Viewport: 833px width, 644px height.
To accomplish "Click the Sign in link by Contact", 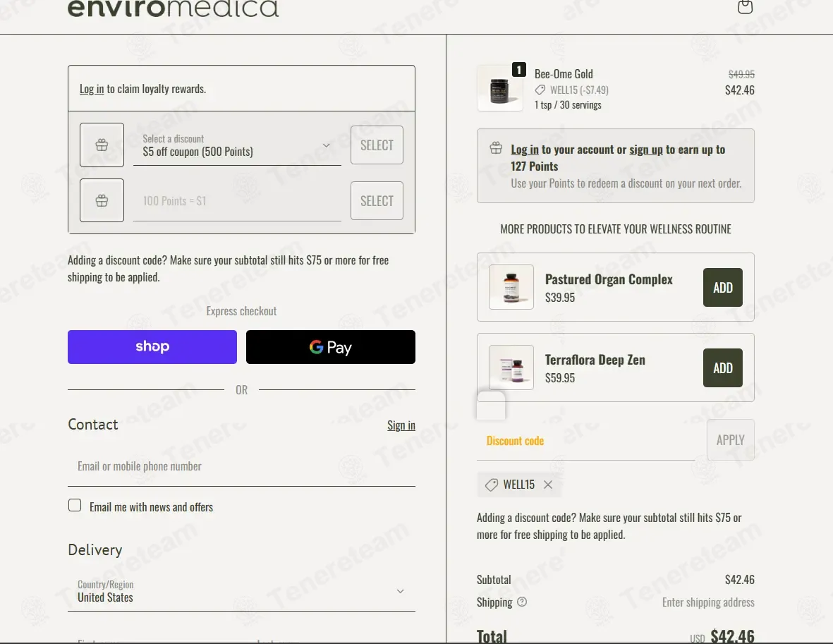I will [401, 425].
